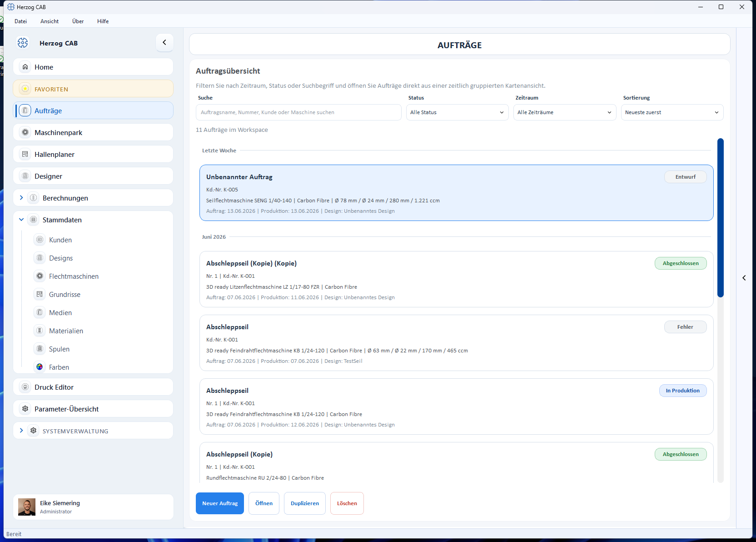Click the Löschen button
The image size is (756, 542).
click(x=347, y=503)
